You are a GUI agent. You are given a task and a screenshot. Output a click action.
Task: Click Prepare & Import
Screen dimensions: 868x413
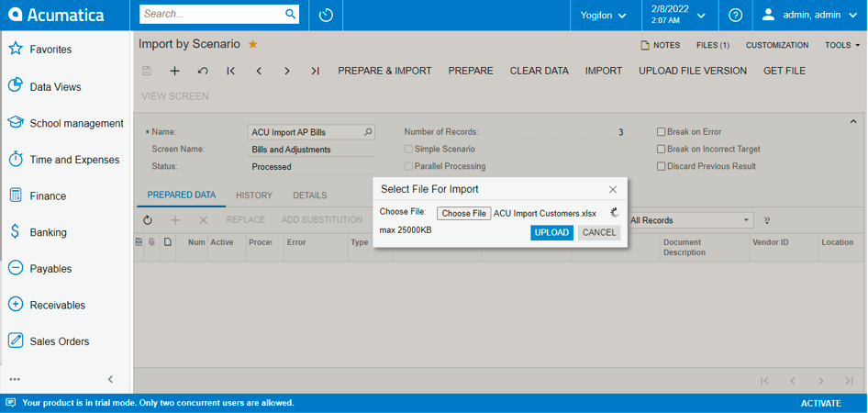pos(384,71)
